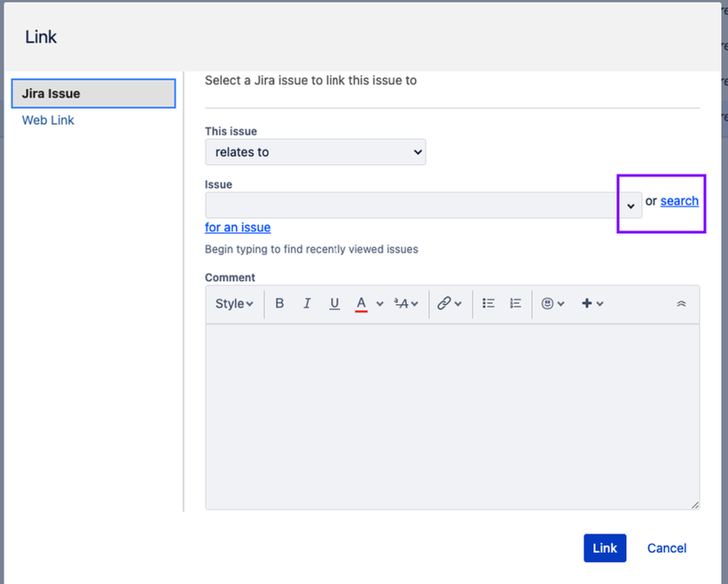Select the Jira Issue tab

coord(93,94)
